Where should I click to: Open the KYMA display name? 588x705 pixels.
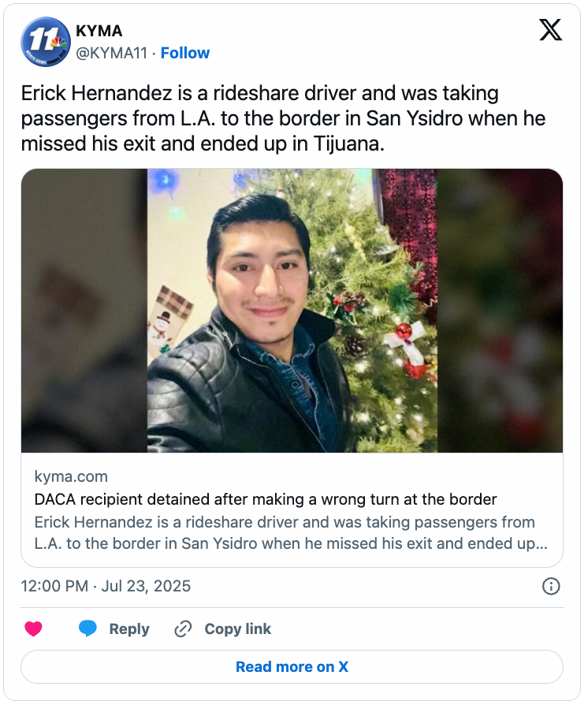99,31
